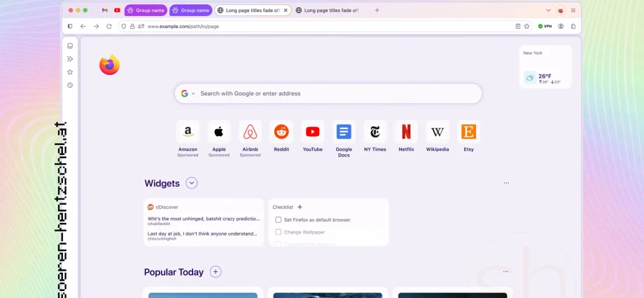Open the pinned YouTube tab
Image resolution: width=644 pixels, height=298 pixels.
pos(117,11)
